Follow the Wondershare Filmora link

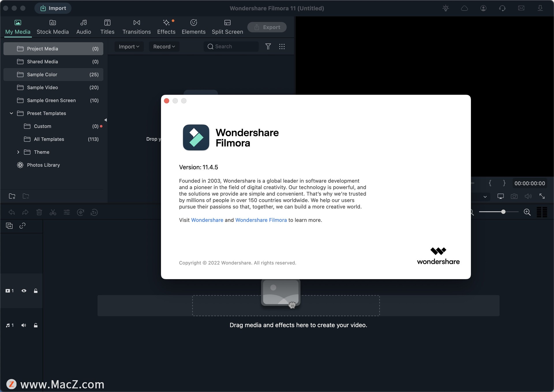click(x=261, y=220)
